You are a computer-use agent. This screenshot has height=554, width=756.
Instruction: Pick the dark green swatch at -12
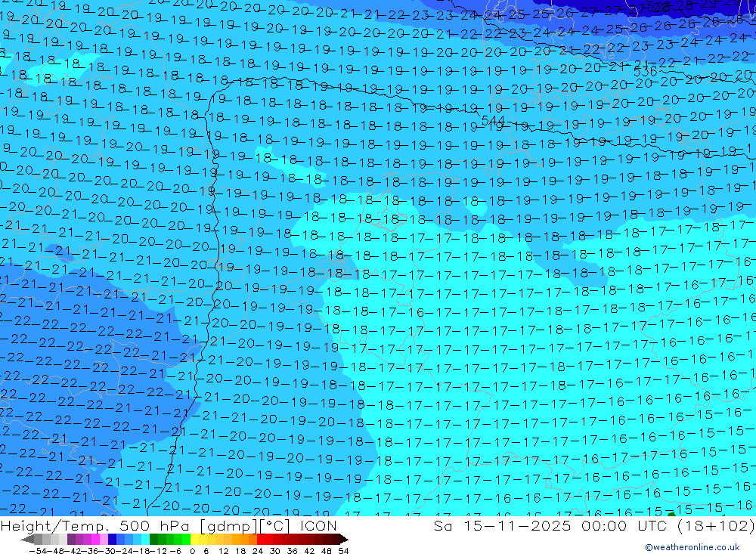(x=153, y=539)
